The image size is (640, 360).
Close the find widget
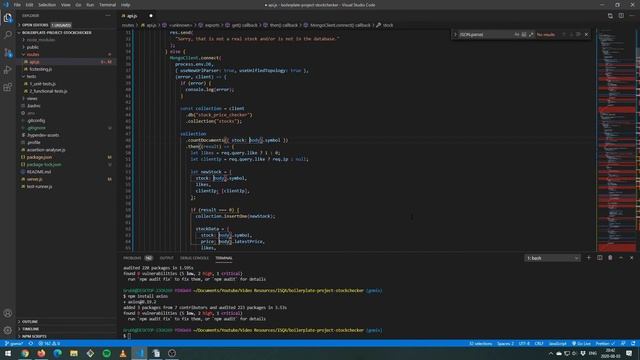point(587,35)
